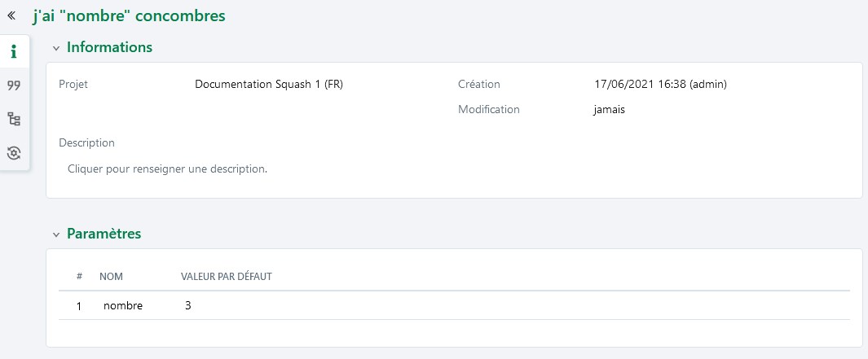Click the circular eye icon in sidebar
Screen dimensions: 868x359
pyautogui.click(x=14, y=152)
